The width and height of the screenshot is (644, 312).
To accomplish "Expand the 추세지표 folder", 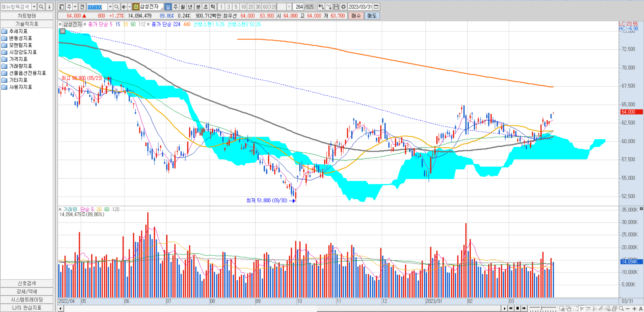I will click(x=18, y=31).
